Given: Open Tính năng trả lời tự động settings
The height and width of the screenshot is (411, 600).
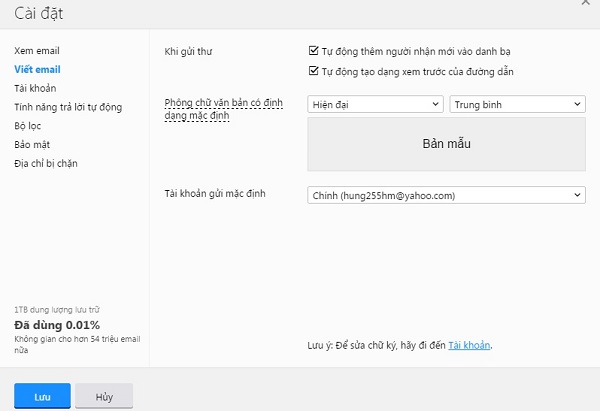Looking at the screenshot, I should pyautogui.click(x=68, y=107).
